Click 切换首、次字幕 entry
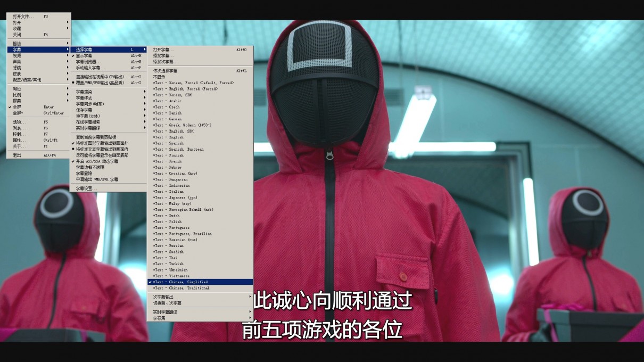The image size is (644, 362). (200, 303)
